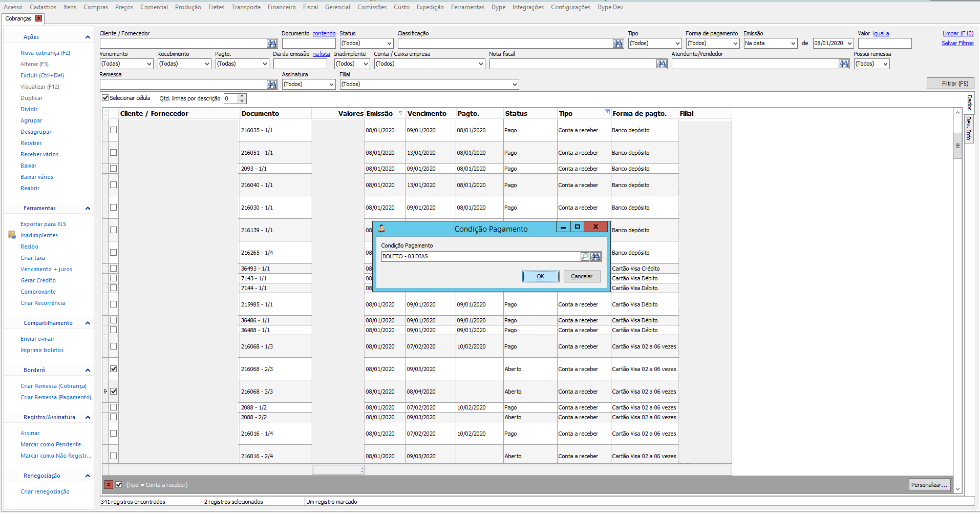This screenshot has width=980, height=513.
Task: Click Cancelar in Condição Pagamento dialog
Action: 582,276
